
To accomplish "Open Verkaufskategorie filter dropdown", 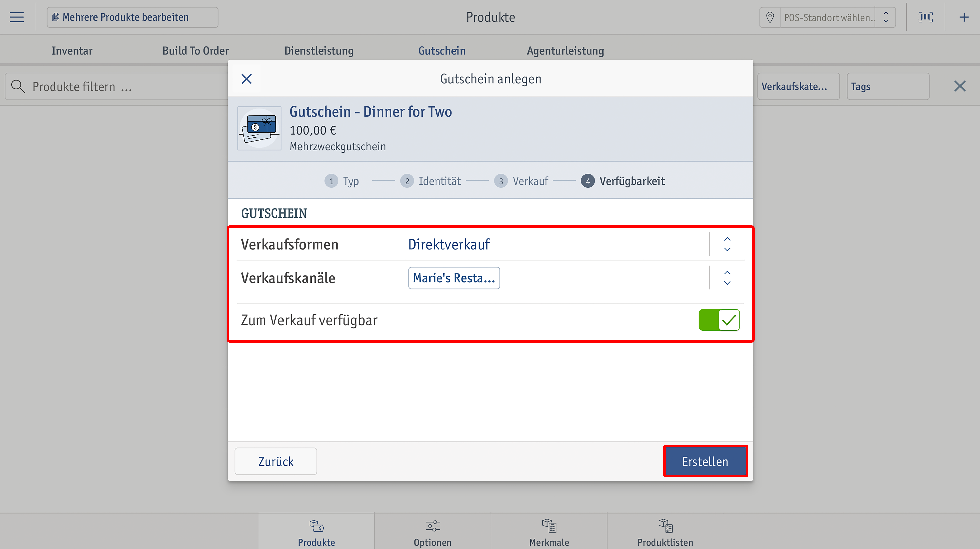I will pos(798,87).
